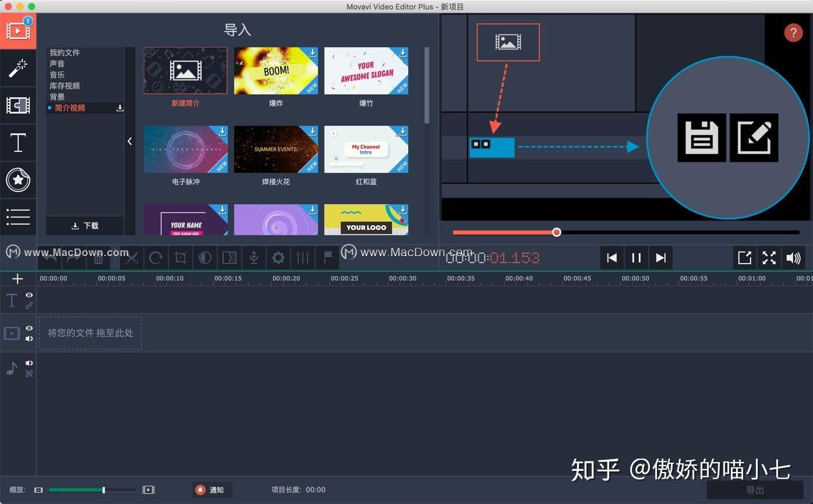Click the microphone voice recording icon
Image resolution: width=813 pixels, height=504 pixels.
point(254,257)
